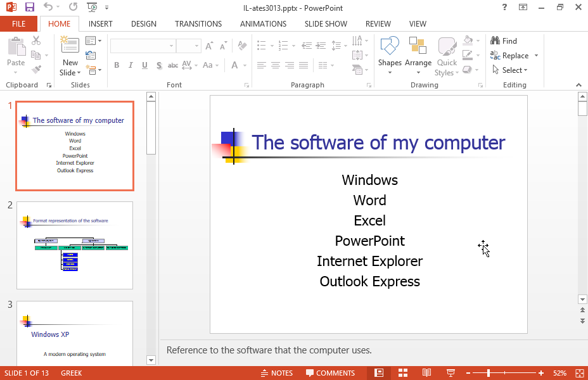Open Quick Styles gallery

pos(447,56)
